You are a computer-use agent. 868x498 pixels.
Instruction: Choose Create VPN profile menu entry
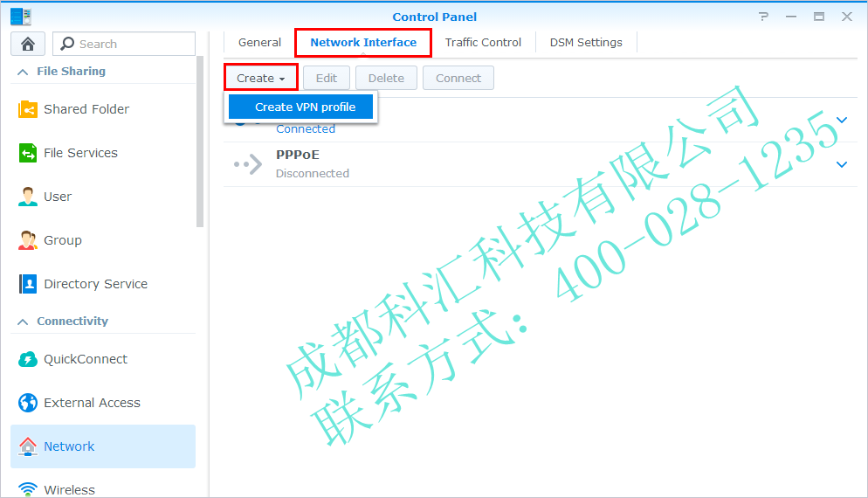pyautogui.click(x=301, y=107)
